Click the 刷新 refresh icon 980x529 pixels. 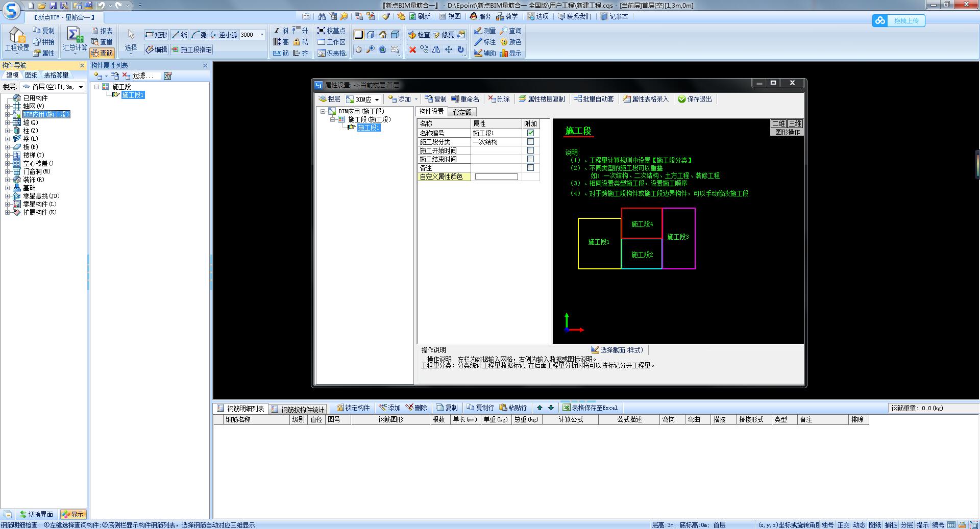420,16
